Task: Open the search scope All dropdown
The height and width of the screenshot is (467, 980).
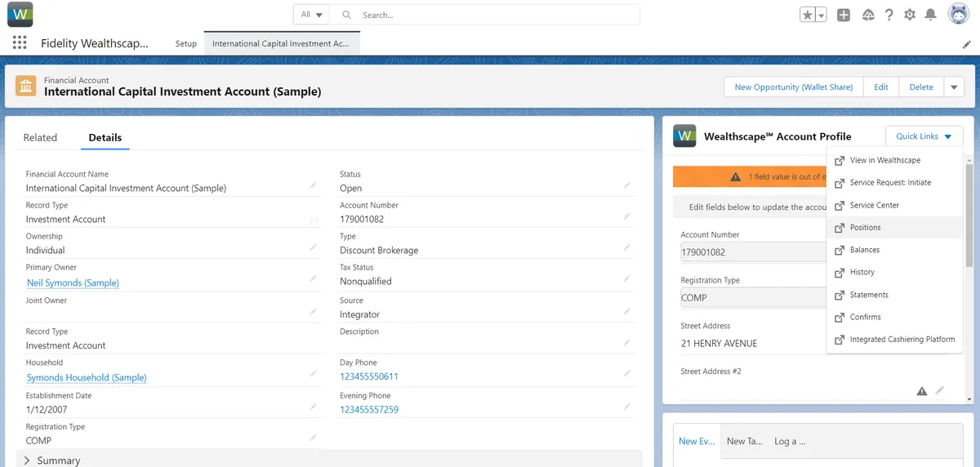Action: pyautogui.click(x=311, y=15)
